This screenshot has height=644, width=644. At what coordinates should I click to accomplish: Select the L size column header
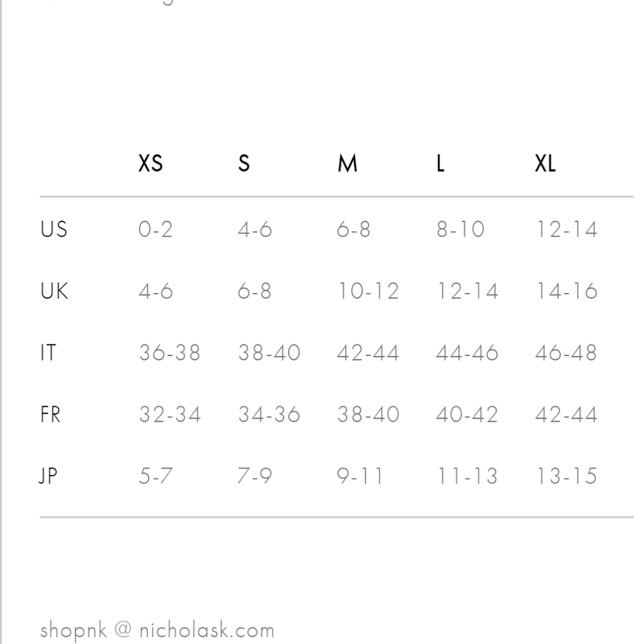click(440, 164)
